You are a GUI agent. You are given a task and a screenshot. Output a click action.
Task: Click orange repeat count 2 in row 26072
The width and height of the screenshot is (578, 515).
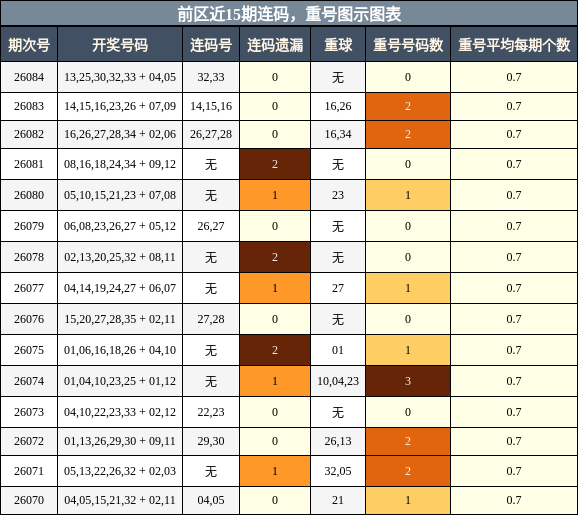pyautogui.click(x=408, y=441)
